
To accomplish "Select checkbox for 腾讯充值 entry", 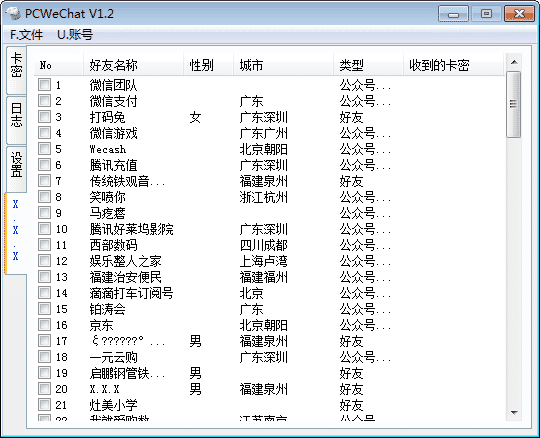I will 44,165.
